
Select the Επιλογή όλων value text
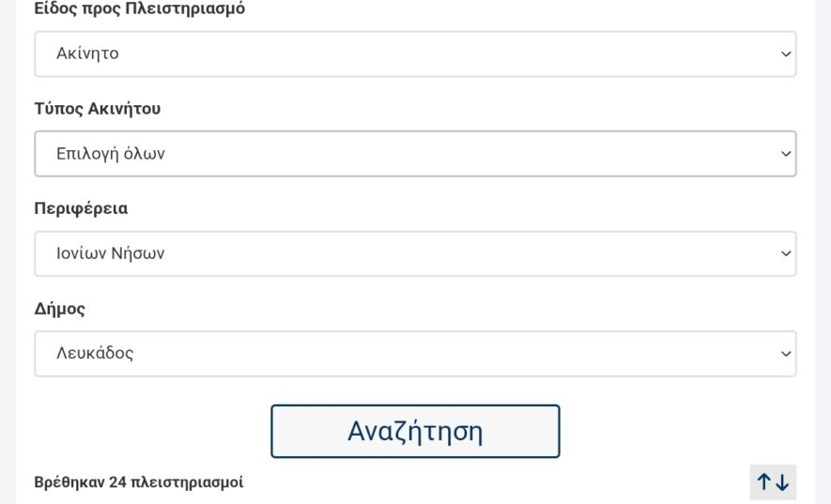pyautogui.click(x=111, y=154)
